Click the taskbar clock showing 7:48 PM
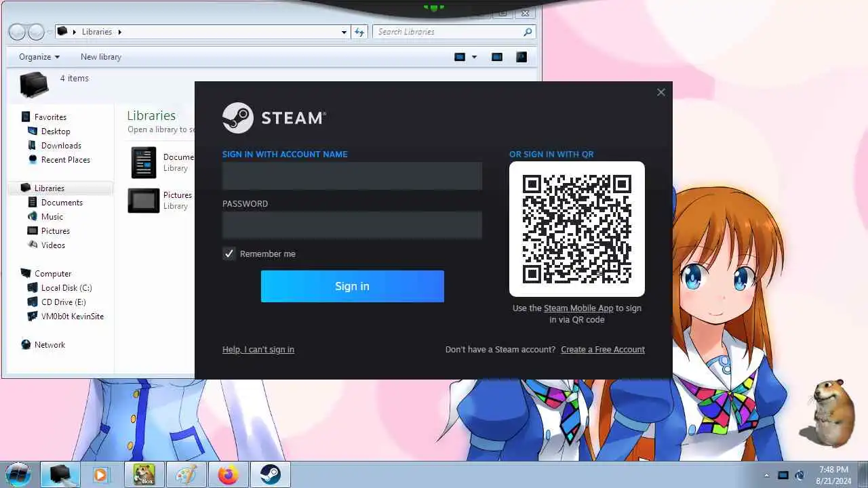Viewport: 868px width, 488px height. click(x=833, y=474)
